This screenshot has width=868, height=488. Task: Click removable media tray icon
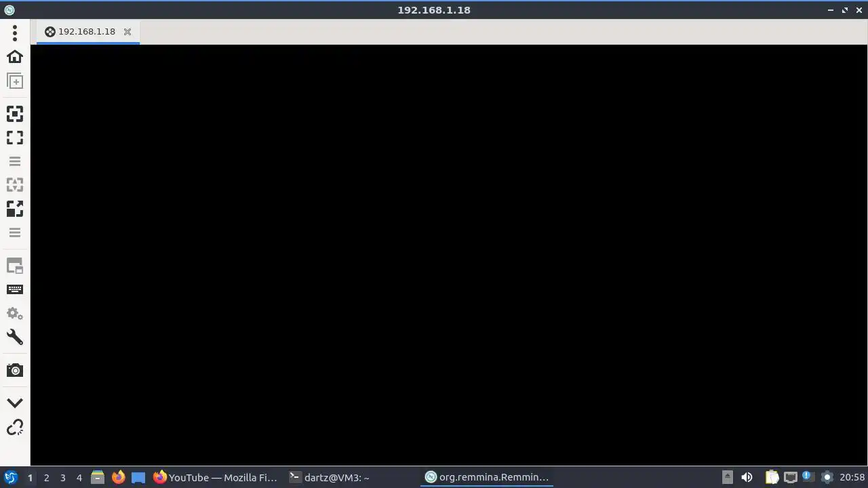coord(728,477)
